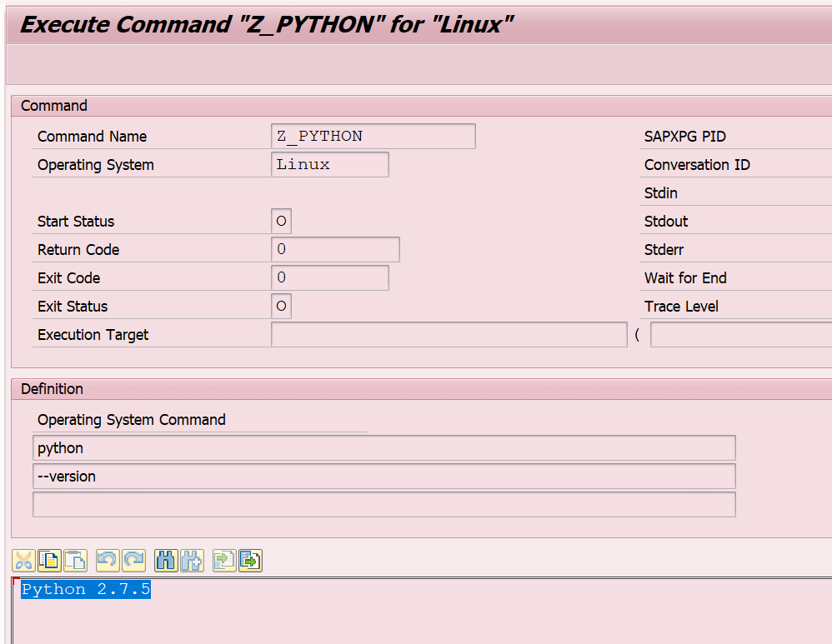Click the 'Operating System' label
This screenshot has width=832, height=644.
coord(96,165)
